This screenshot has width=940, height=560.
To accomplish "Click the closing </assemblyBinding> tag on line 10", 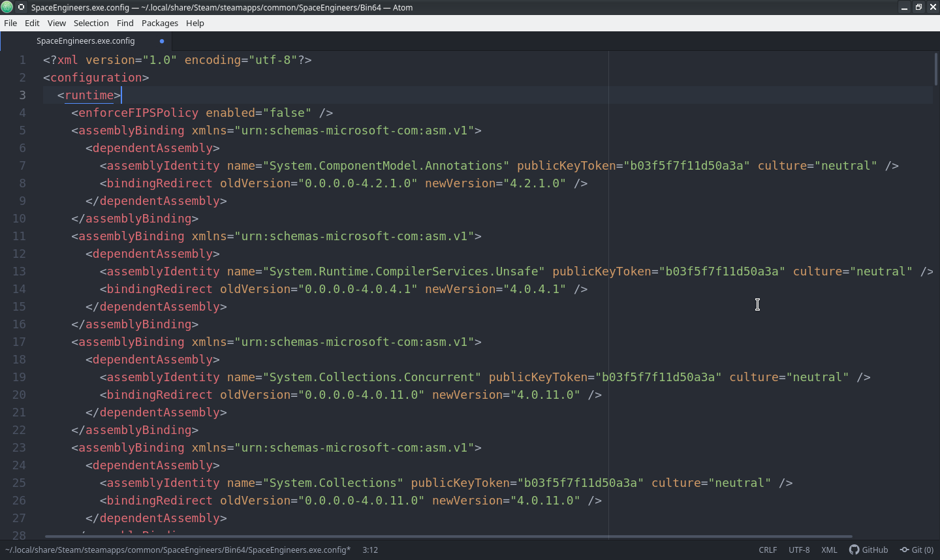I will (135, 218).
